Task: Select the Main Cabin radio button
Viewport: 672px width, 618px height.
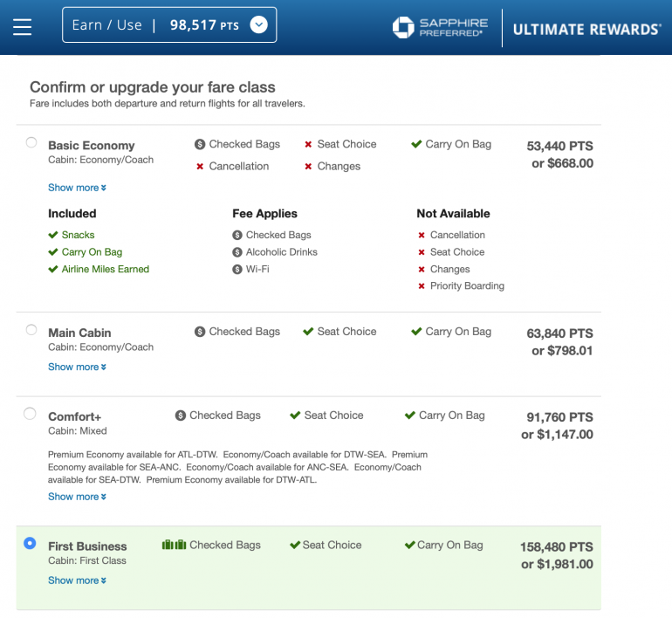Action: tap(31, 330)
